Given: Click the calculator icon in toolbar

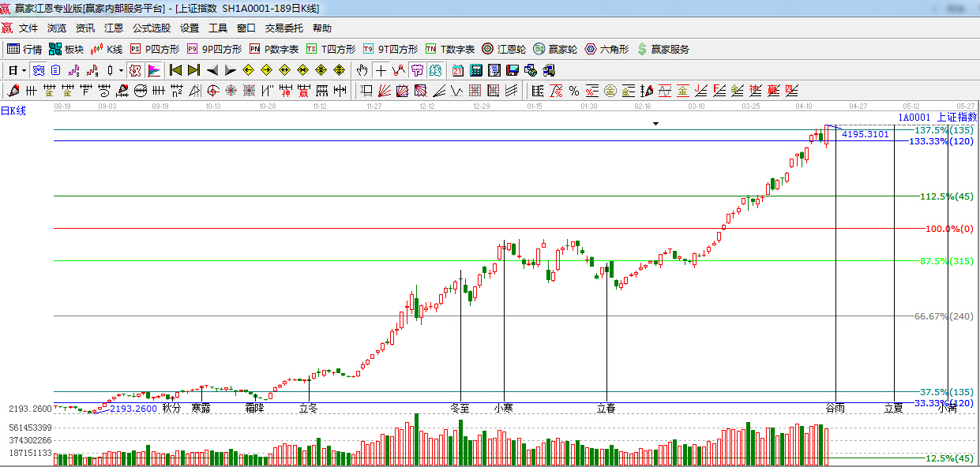Looking at the screenshot, I should pyautogui.click(x=476, y=70).
